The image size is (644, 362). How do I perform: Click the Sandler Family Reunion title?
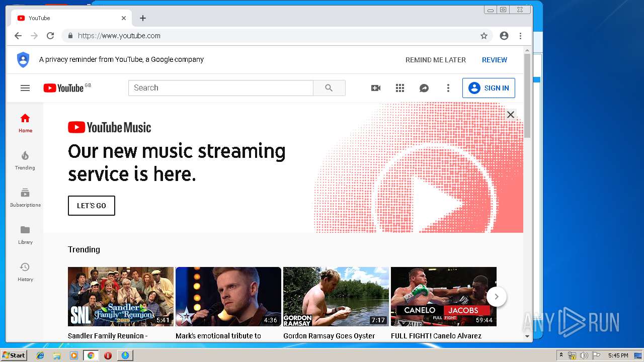coord(108,336)
